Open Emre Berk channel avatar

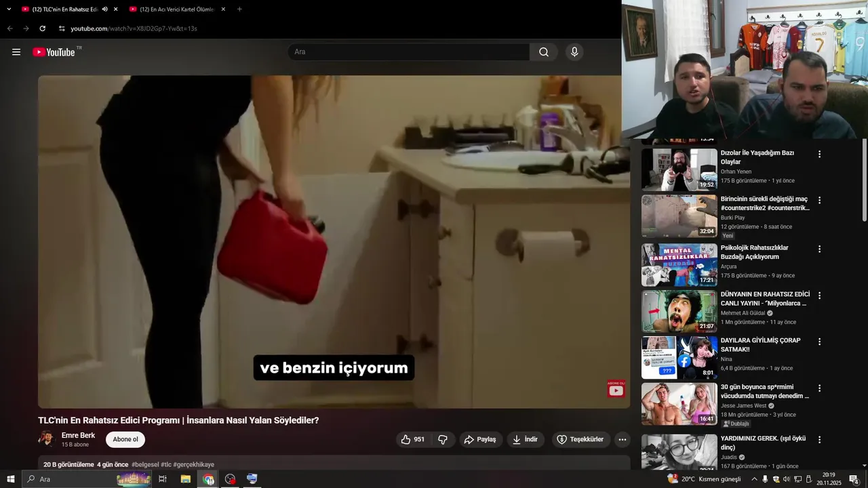click(x=47, y=439)
